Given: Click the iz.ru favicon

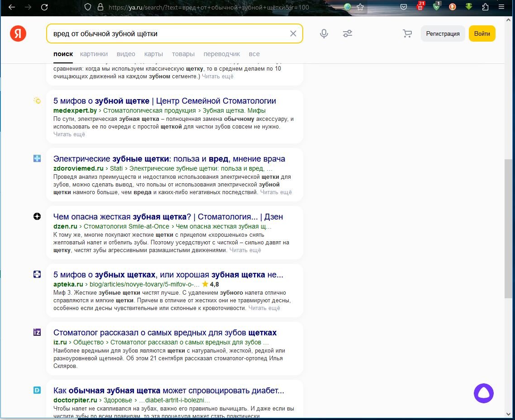Looking at the screenshot, I should (x=37, y=332).
